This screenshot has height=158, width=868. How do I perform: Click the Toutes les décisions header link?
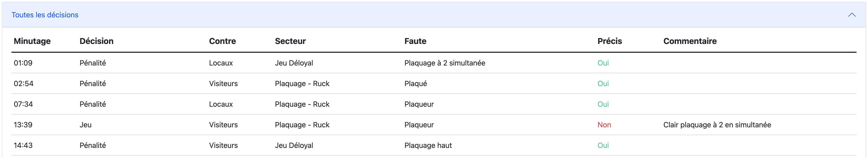45,15
